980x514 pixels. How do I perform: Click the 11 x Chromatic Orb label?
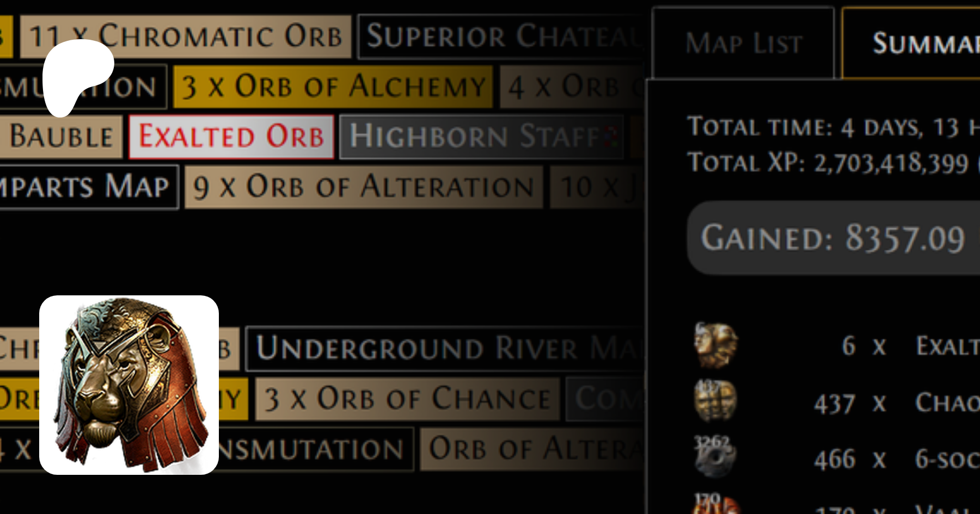click(x=186, y=36)
